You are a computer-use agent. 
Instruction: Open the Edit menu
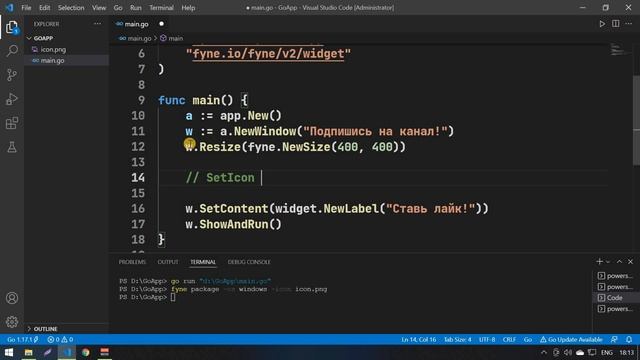pos(44,8)
